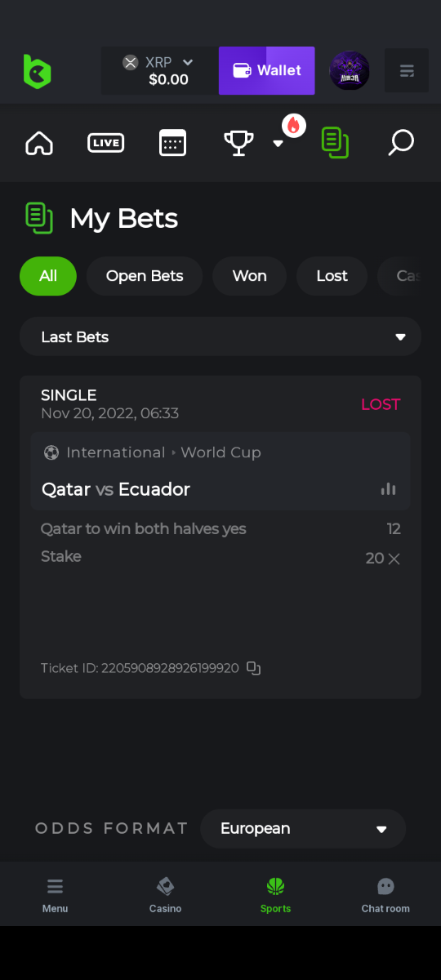Viewport: 441px width, 980px height.
Task: Select the Won bets filter
Action: click(x=249, y=276)
